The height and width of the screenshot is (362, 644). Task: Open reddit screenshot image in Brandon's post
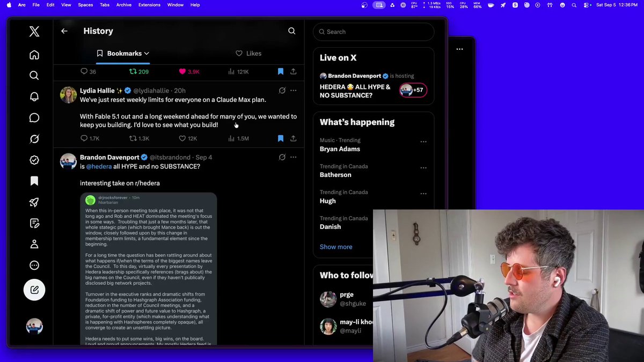(149, 268)
